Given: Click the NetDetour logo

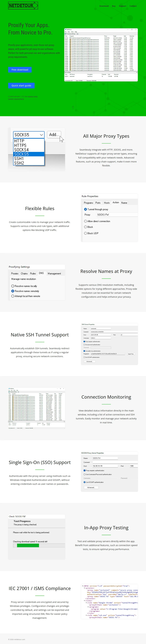Looking at the screenshot, I should (x=23, y=6).
